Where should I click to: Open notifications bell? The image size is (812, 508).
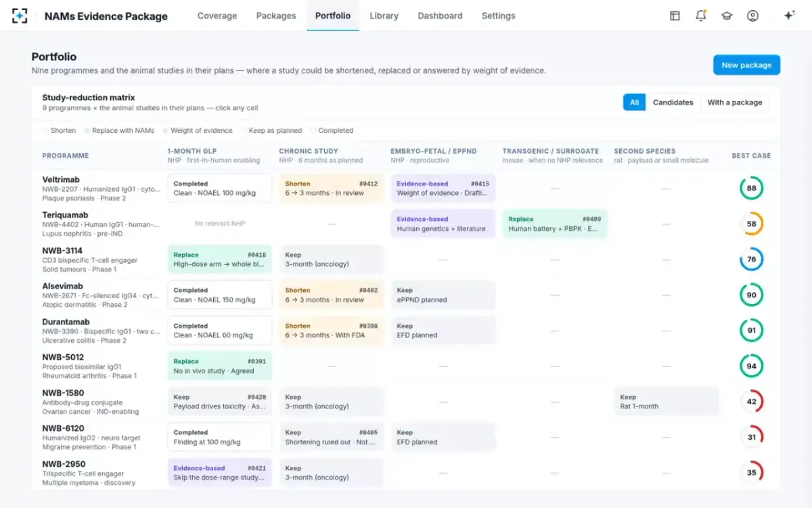point(700,16)
